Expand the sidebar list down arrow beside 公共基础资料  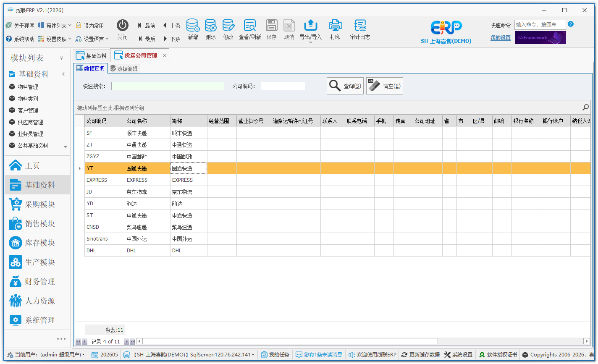pos(66,147)
